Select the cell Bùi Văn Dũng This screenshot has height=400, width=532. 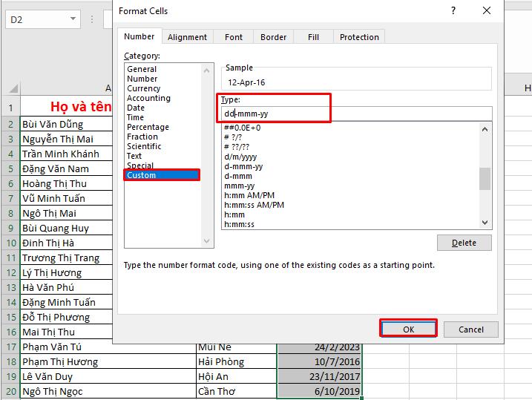click(67, 124)
